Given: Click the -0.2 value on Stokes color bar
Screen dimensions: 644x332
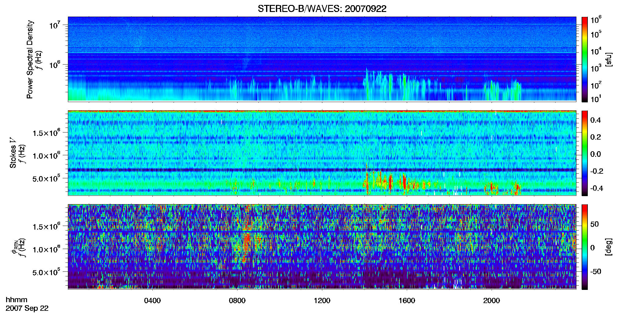Looking at the screenshot, I should point(597,171).
